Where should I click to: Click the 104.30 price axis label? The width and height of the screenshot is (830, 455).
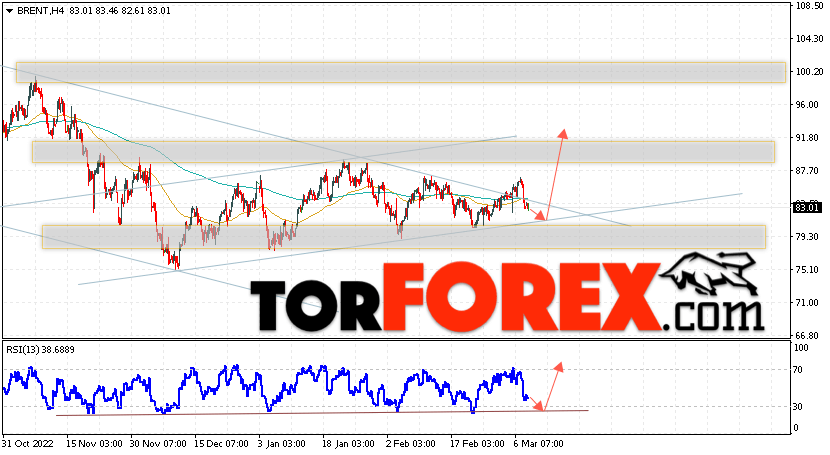tap(809, 39)
